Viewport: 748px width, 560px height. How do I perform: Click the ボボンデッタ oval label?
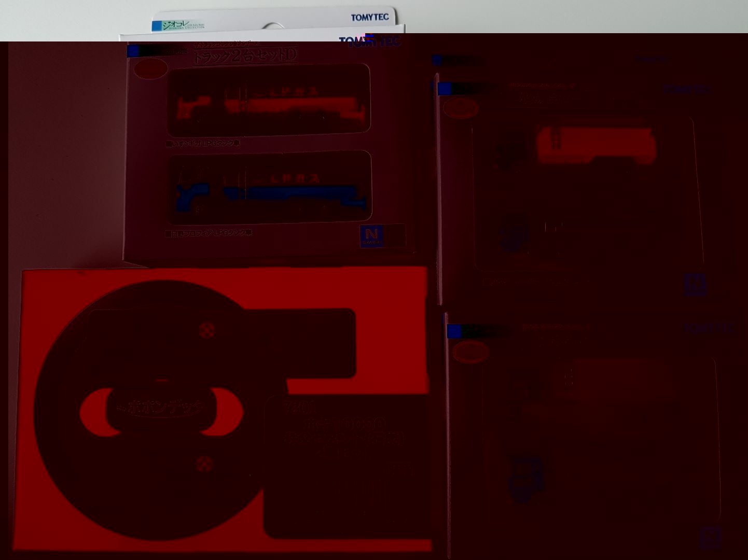click(162, 407)
